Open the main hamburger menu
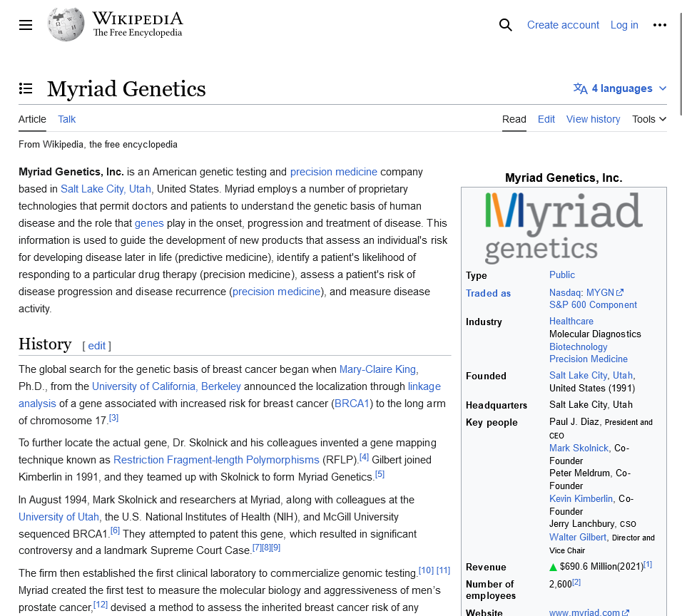Viewport: 682px width, 616px height. 26,25
